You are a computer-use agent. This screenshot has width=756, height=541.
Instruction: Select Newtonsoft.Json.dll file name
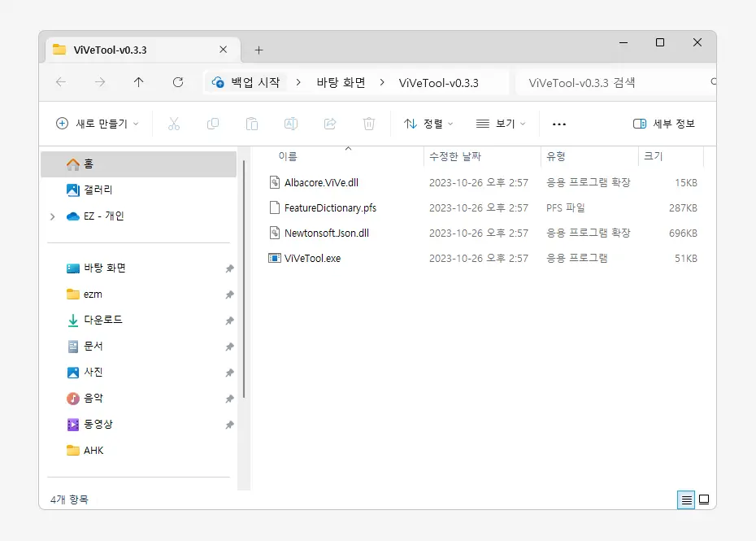(x=327, y=233)
